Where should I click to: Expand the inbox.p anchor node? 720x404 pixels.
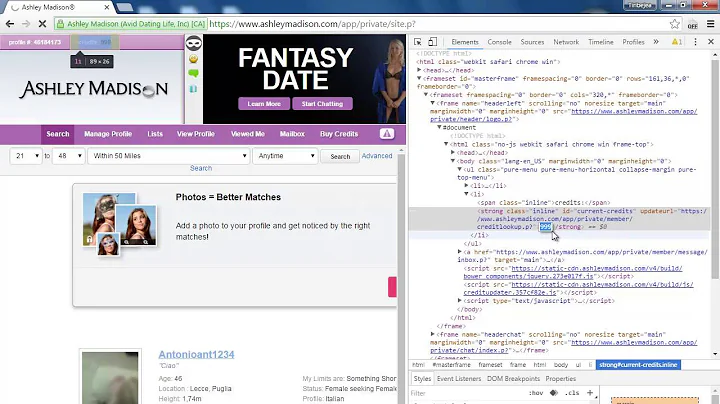tap(459, 252)
